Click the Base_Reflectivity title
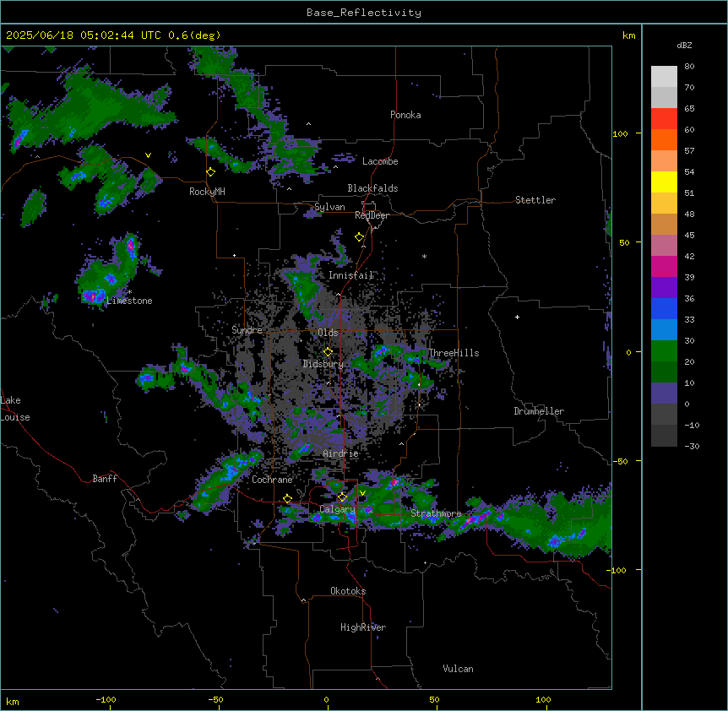728x711 pixels. (x=364, y=13)
